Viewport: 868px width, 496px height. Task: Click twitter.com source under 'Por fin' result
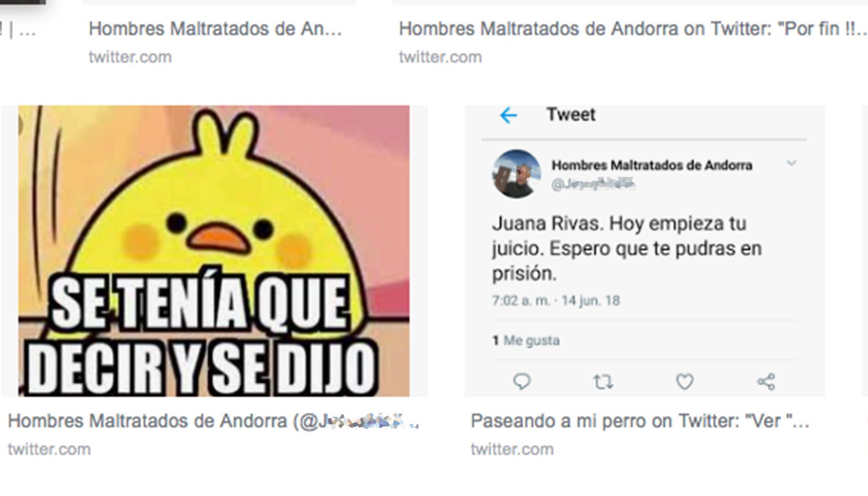point(440,57)
